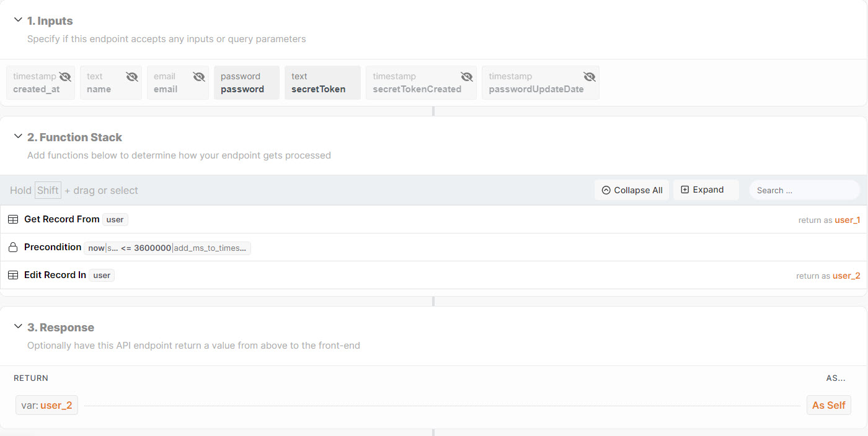Click the lock icon beside Precondition
Viewport: 868px width, 436px height.
13,248
